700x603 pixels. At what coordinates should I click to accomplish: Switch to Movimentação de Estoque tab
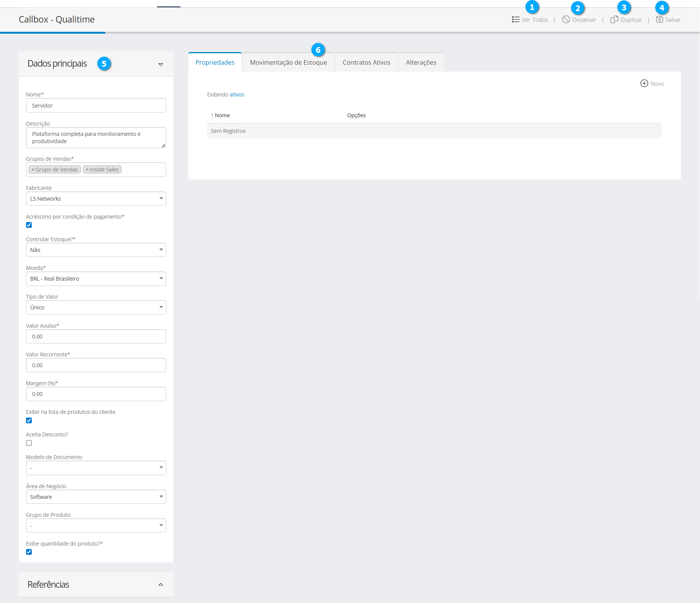pos(288,62)
